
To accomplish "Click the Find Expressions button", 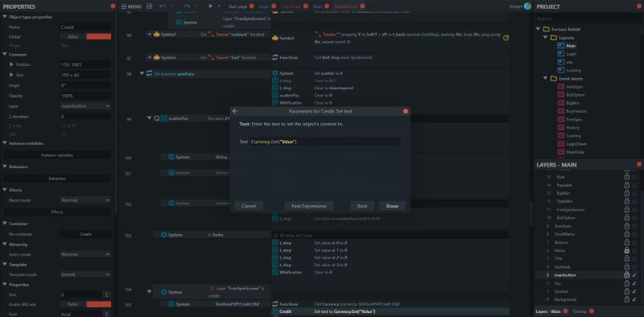I will pos(309,206).
